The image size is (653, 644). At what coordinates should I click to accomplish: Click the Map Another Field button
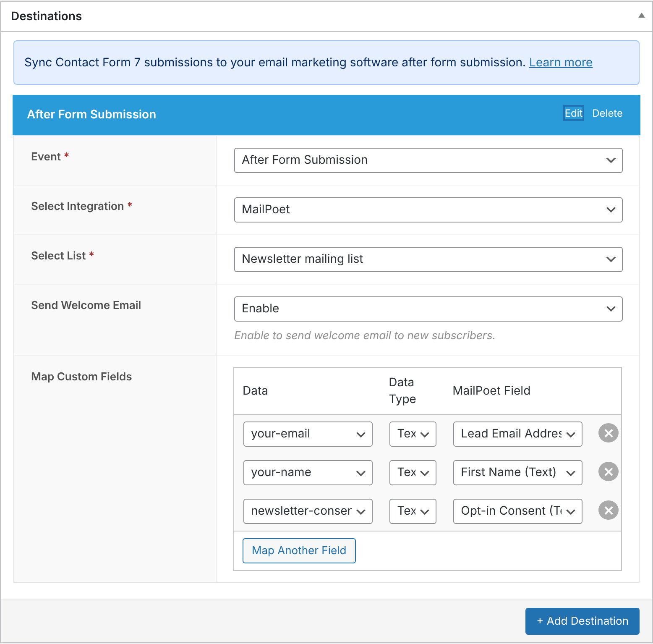[x=299, y=550]
